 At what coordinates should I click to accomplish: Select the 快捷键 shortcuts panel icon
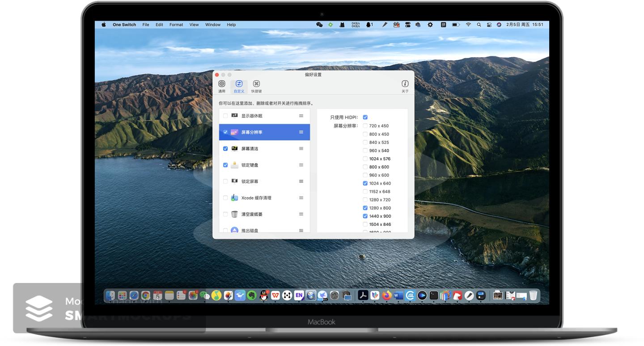tap(256, 84)
